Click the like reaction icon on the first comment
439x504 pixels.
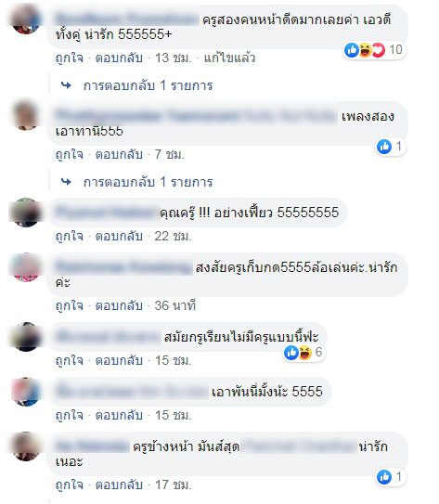352,50
